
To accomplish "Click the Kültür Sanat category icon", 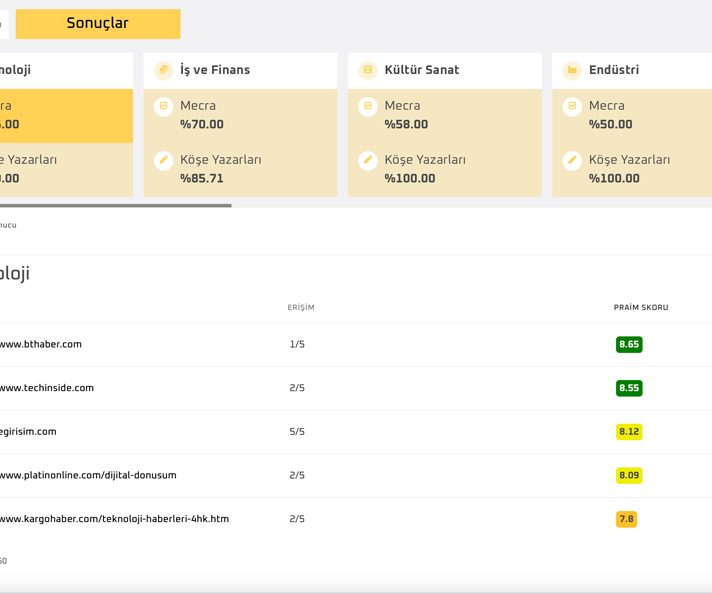I will click(368, 70).
